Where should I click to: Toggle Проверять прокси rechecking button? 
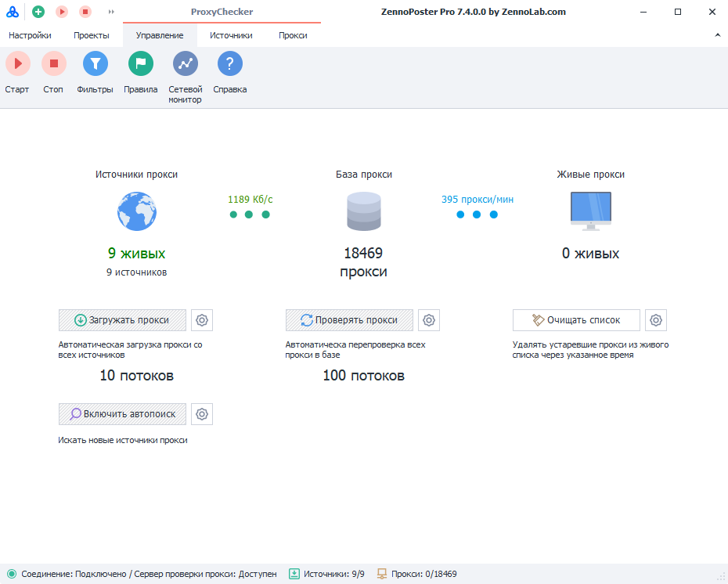[349, 320]
